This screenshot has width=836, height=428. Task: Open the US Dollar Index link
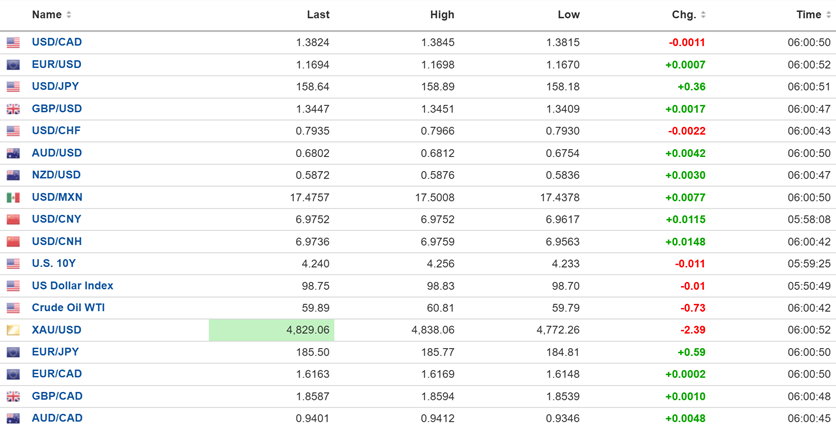coord(72,286)
